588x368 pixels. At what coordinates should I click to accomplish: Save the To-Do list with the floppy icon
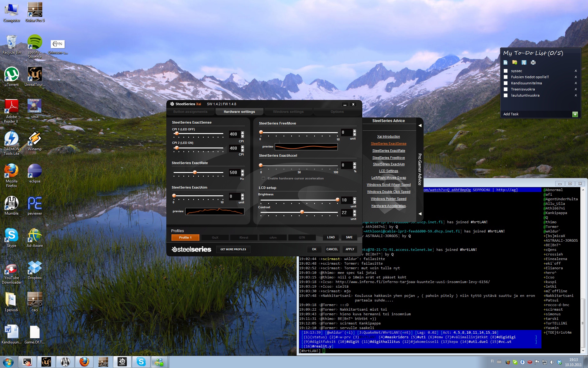(524, 63)
